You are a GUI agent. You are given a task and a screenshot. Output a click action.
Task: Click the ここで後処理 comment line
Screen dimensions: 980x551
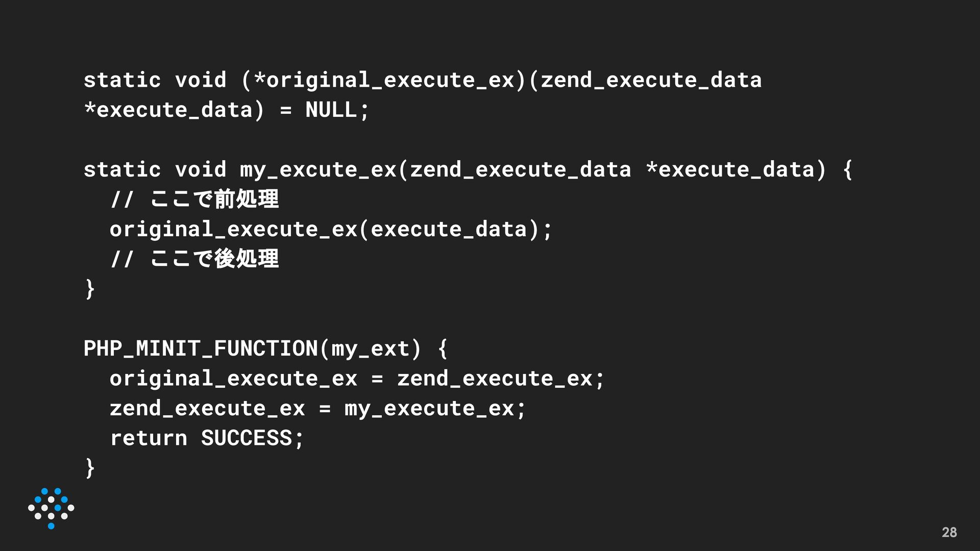(194, 259)
